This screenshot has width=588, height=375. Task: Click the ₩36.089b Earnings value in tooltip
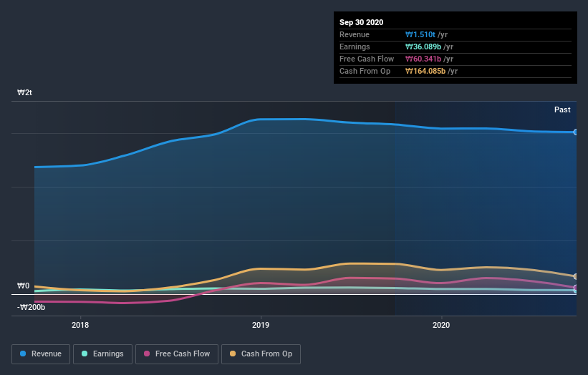click(423, 47)
